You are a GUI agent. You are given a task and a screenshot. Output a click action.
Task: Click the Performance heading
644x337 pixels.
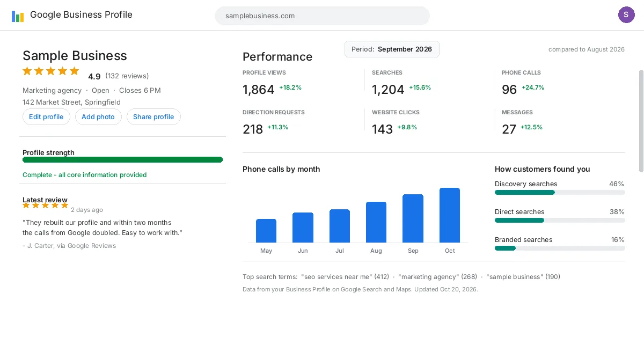277,57
